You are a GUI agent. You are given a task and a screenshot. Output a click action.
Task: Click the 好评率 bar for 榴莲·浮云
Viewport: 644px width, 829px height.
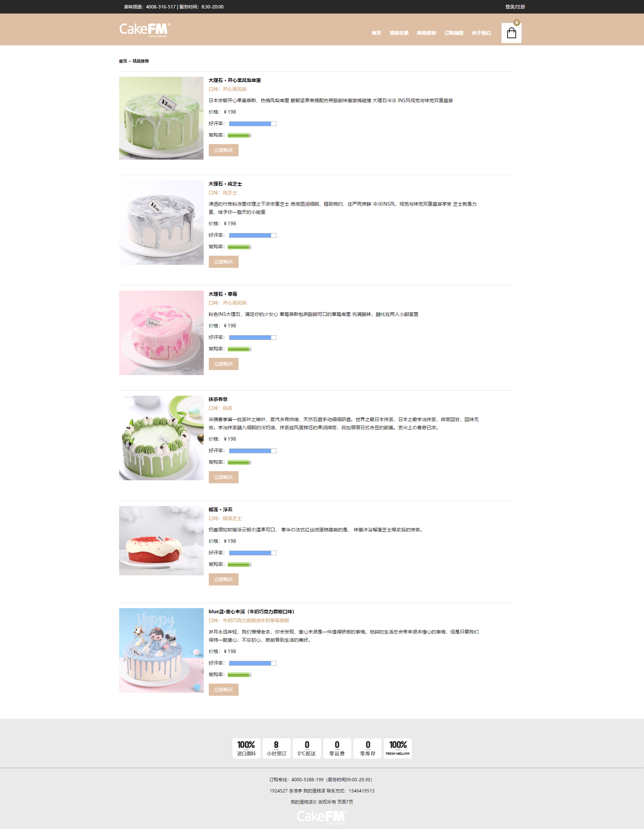(x=252, y=553)
